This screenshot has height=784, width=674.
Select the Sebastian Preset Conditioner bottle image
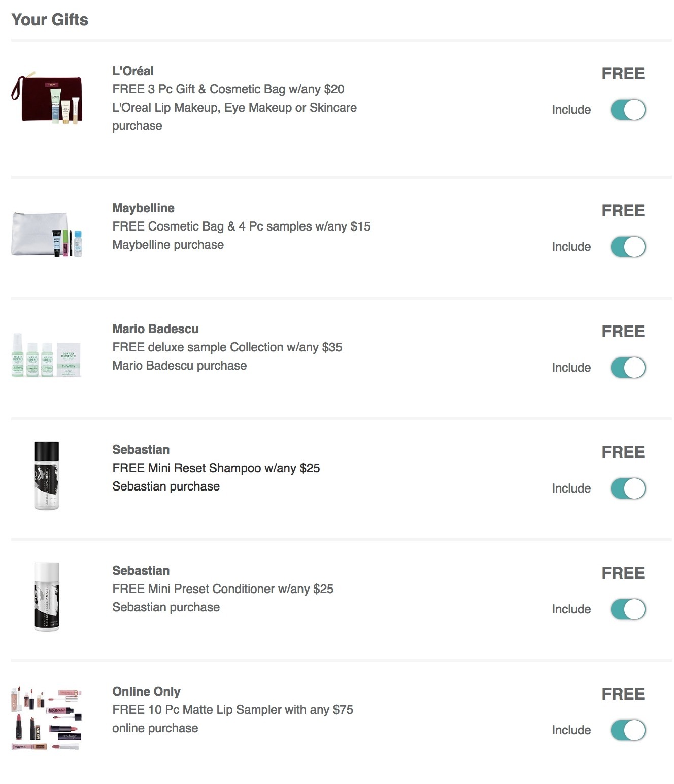click(47, 597)
